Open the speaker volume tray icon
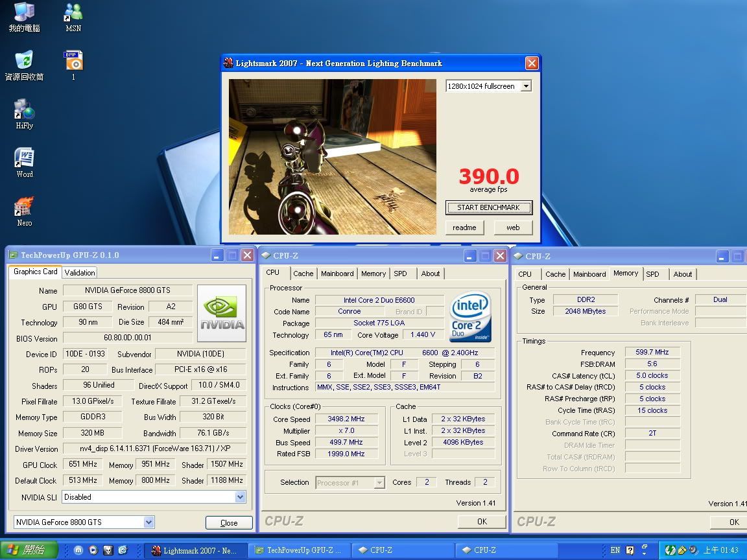 (693, 550)
